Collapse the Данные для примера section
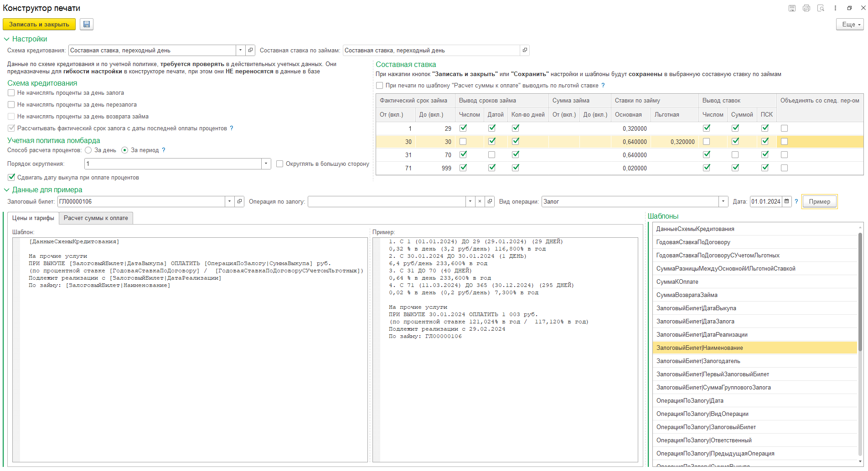Viewport: 868px width, 471px height. 6,190
